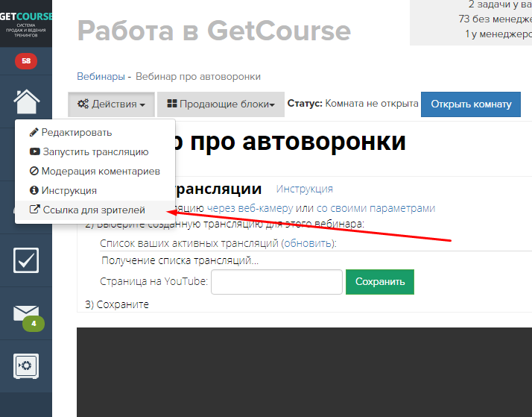Open the mail envelope icon in sidebar
The width and height of the screenshot is (532, 417).
click(26, 313)
